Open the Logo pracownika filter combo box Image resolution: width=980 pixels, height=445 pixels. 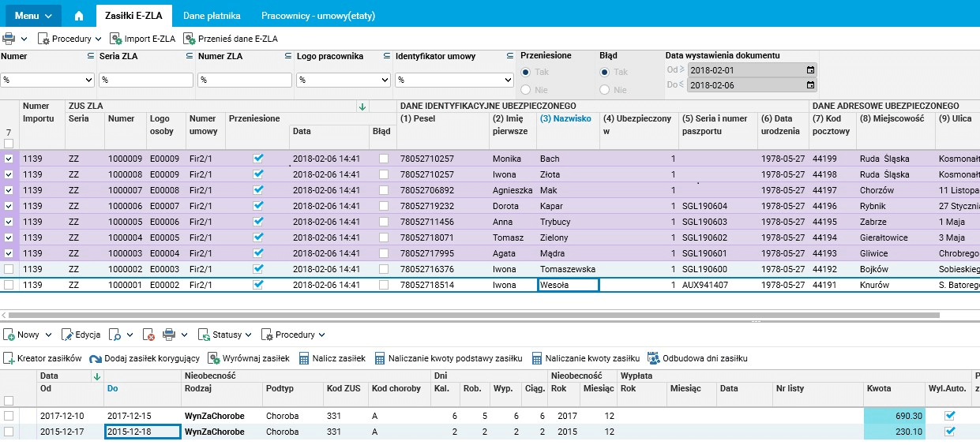[343, 80]
